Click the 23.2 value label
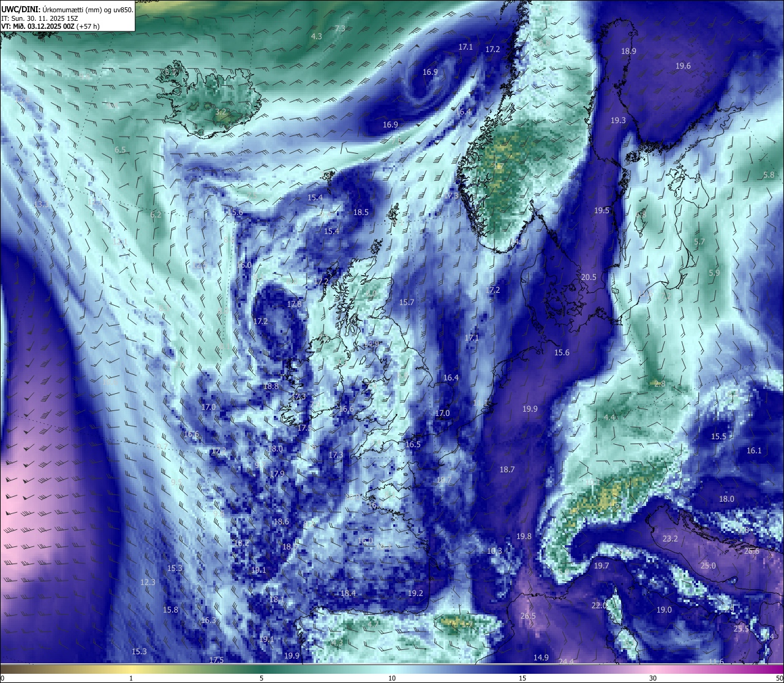 click(670, 539)
